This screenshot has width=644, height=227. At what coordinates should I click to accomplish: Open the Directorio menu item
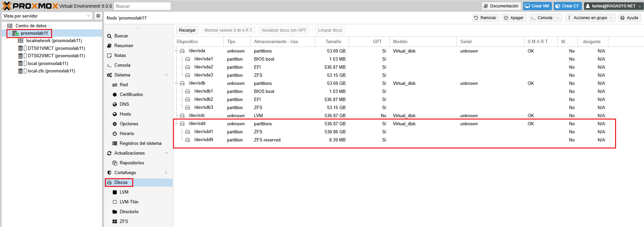coord(139,212)
